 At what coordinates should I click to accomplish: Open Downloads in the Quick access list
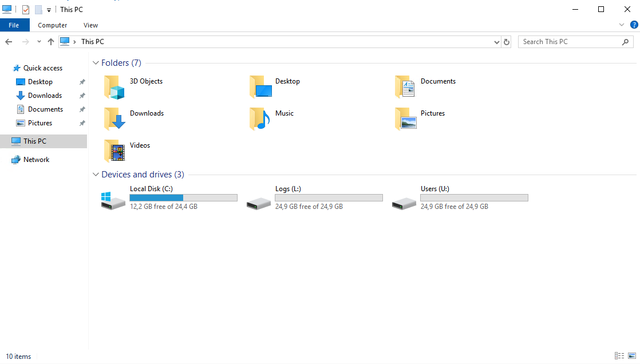point(45,96)
